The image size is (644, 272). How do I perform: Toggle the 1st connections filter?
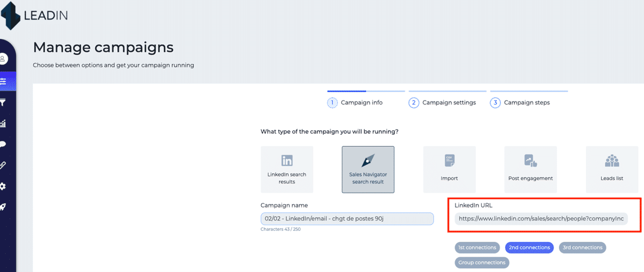pyautogui.click(x=477, y=248)
